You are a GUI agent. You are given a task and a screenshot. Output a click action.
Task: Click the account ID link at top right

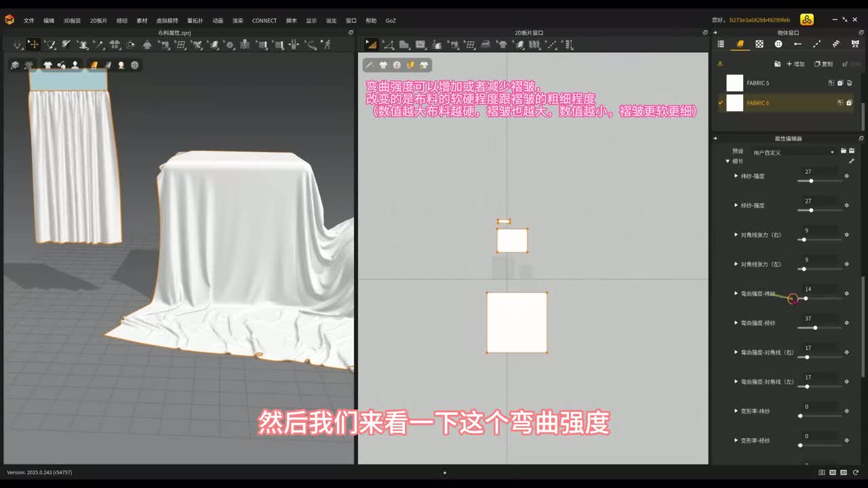[x=759, y=20]
